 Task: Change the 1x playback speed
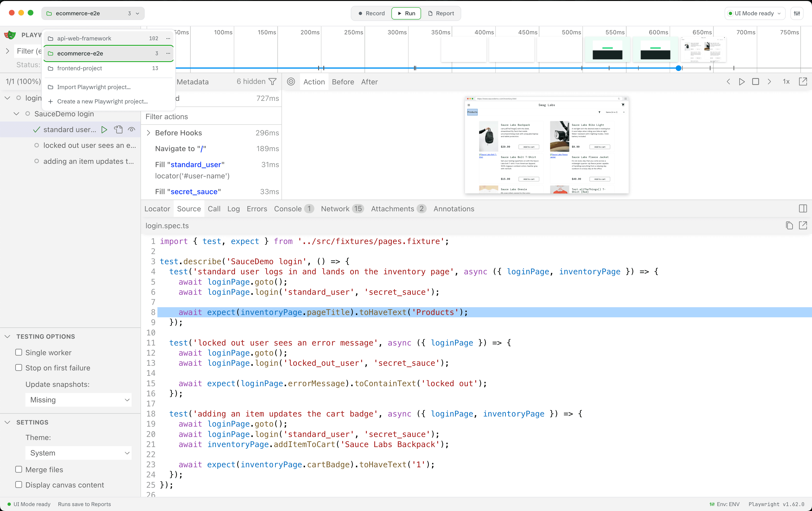[x=786, y=82]
